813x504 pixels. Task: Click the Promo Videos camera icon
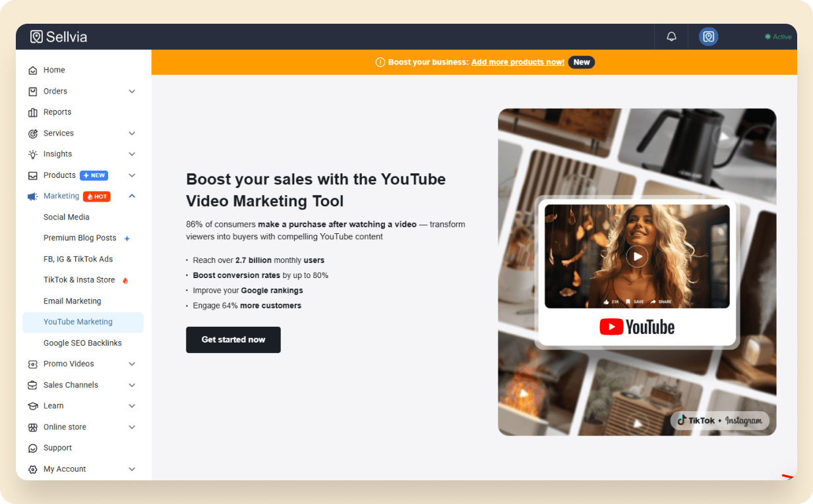point(32,363)
